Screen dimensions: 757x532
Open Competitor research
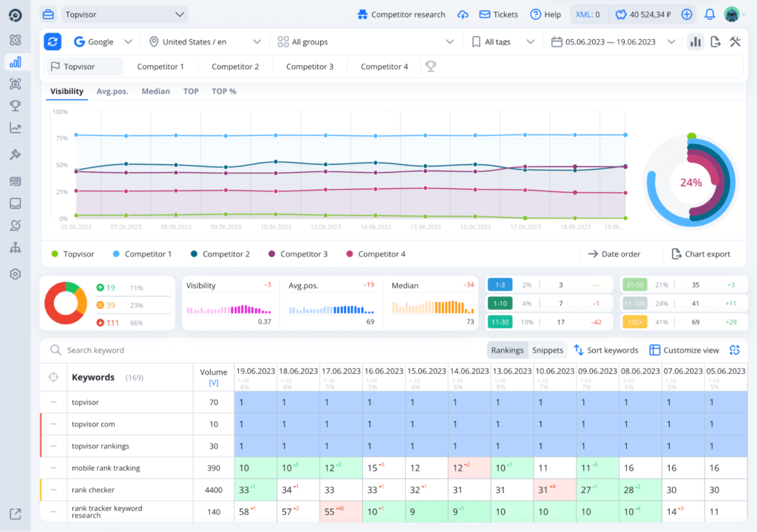click(x=401, y=15)
